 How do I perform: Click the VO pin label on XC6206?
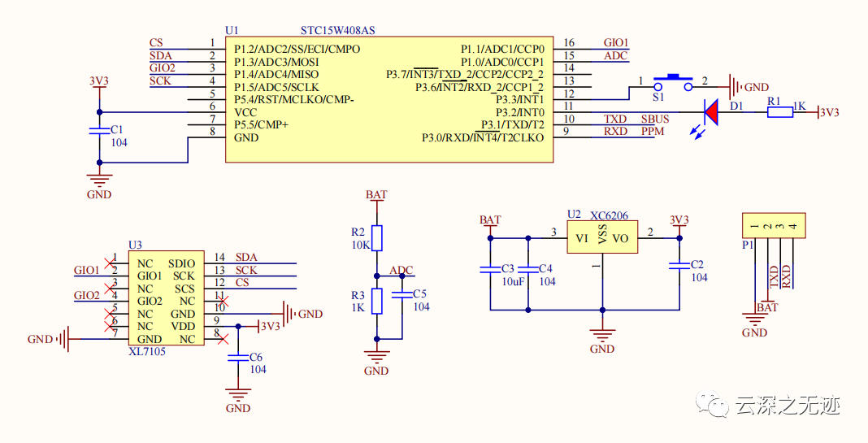pyautogui.click(x=621, y=238)
